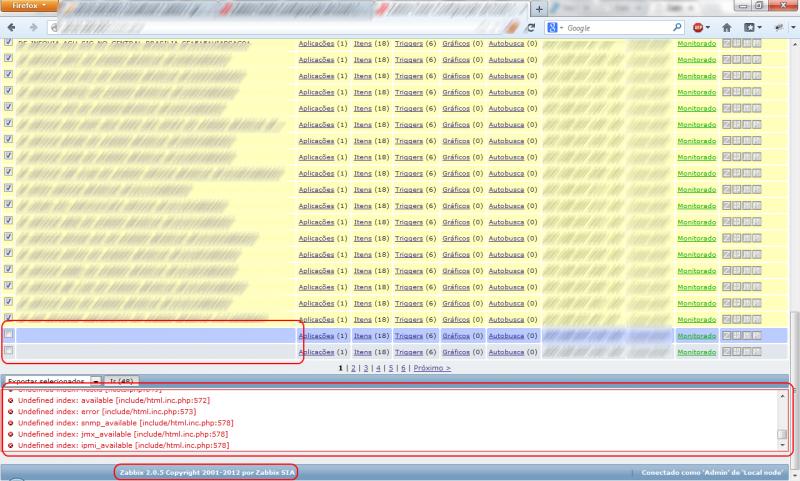Click Zabbix agent availability icon in gray row
This screenshot has height=481, width=800.
tap(727, 351)
